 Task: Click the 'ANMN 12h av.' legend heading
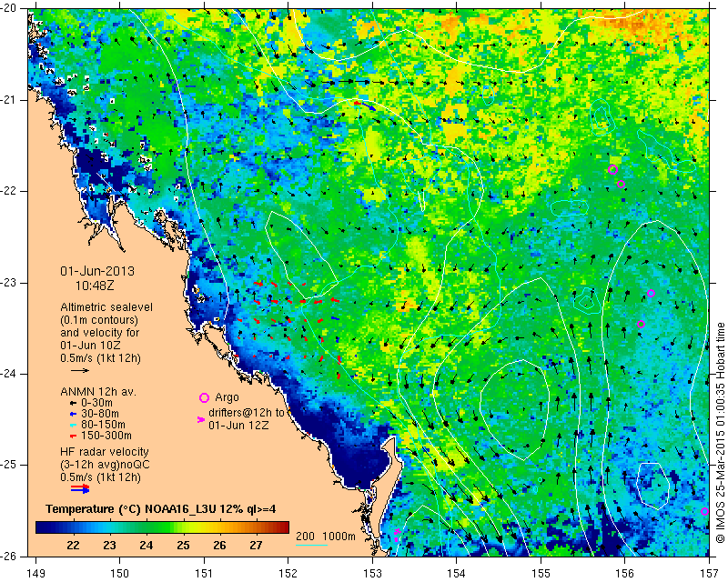(x=98, y=392)
